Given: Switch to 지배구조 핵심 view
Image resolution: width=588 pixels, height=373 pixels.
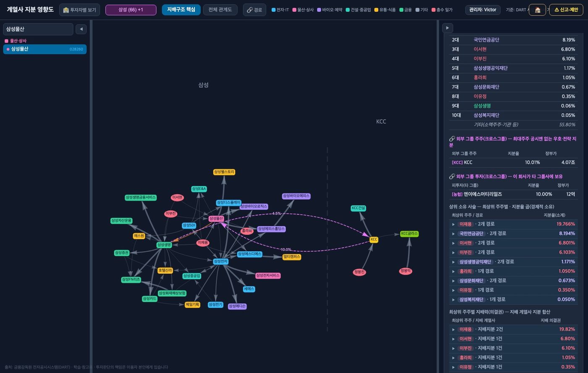Looking at the screenshot, I should (x=181, y=10).
